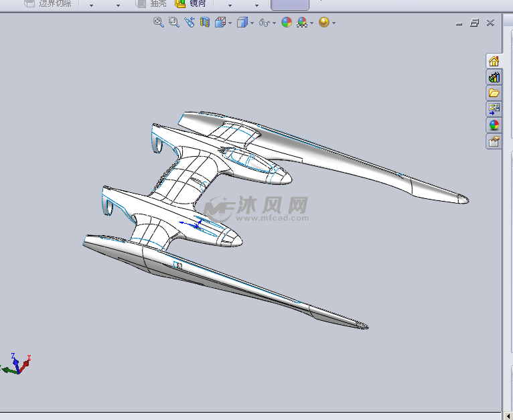
Task: Click the View Orientation cube icon
Action: click(220, 22)
